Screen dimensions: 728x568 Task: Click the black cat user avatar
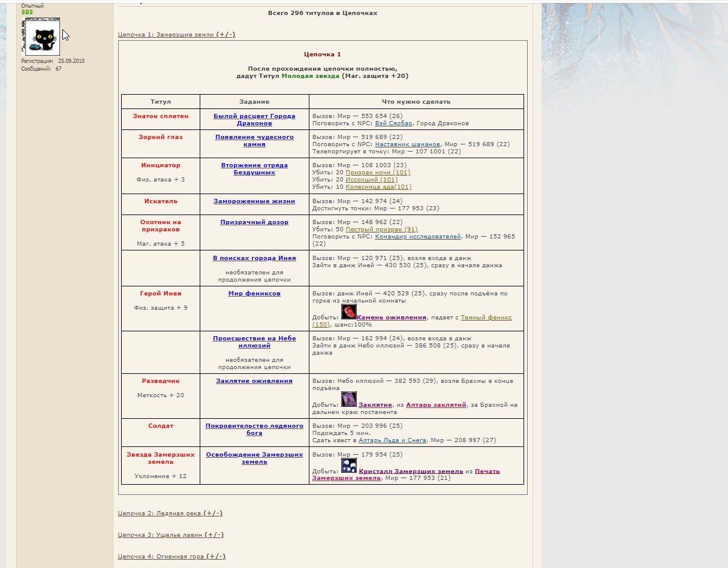click(41, 37)
